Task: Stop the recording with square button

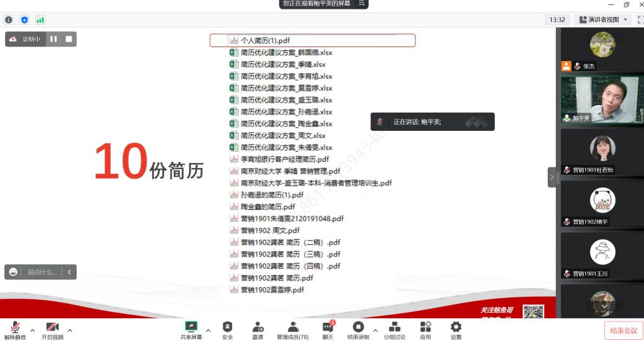Action: tap(69, 39)
